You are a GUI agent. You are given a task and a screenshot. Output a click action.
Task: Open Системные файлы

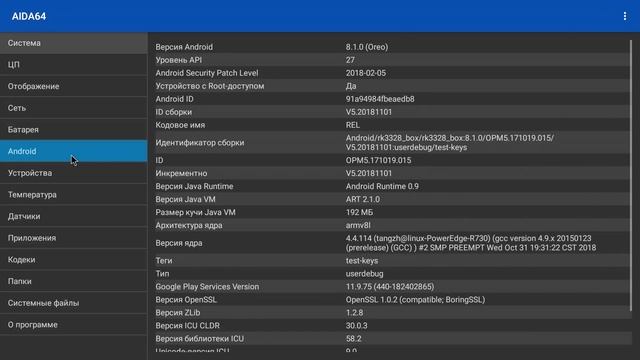pos(73,302)
